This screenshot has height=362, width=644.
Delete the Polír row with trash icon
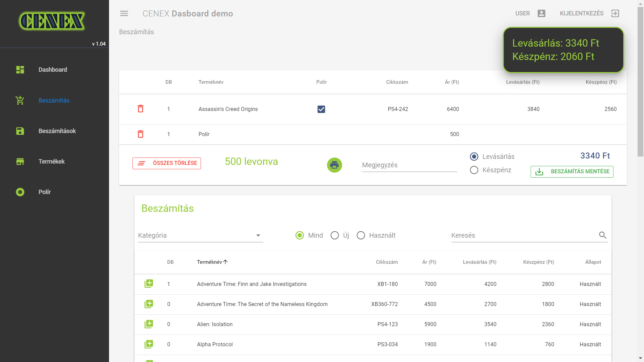141,134
